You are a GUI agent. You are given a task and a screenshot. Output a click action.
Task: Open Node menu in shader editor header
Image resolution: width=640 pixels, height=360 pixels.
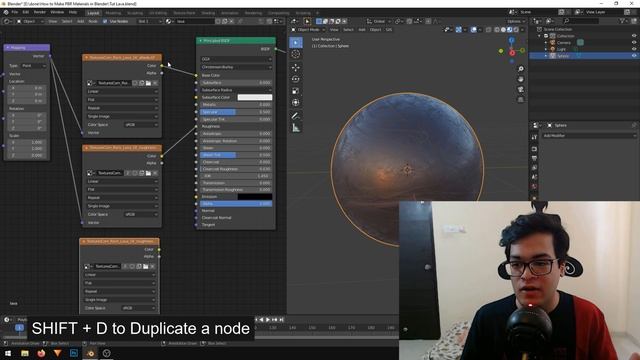[x=93, y=21]
